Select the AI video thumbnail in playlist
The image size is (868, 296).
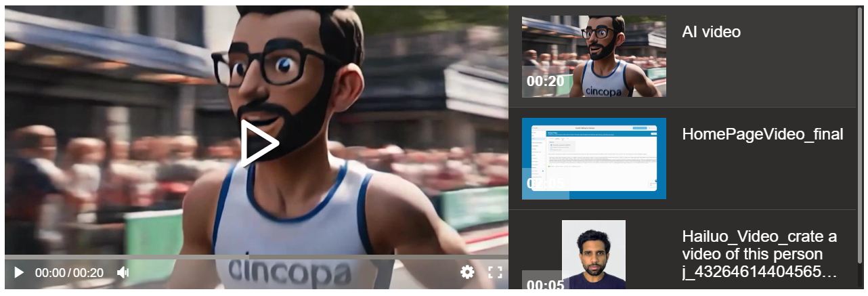(x=594, y=56)
